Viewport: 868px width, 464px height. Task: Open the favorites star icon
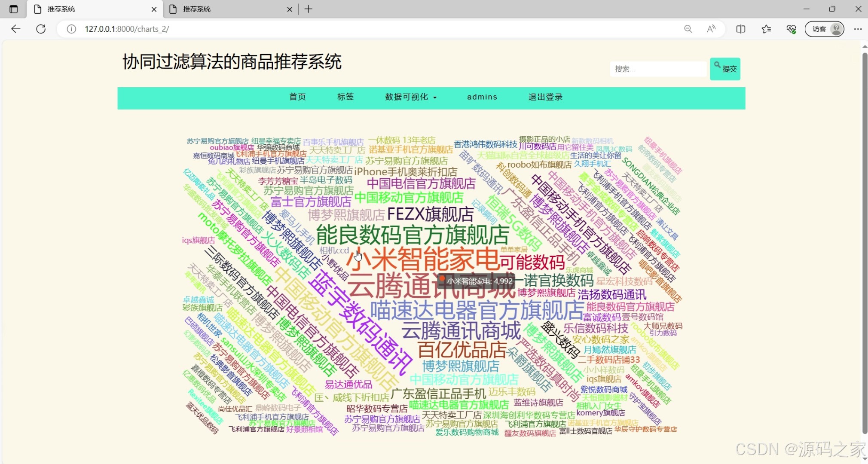(x=766, y=29)
